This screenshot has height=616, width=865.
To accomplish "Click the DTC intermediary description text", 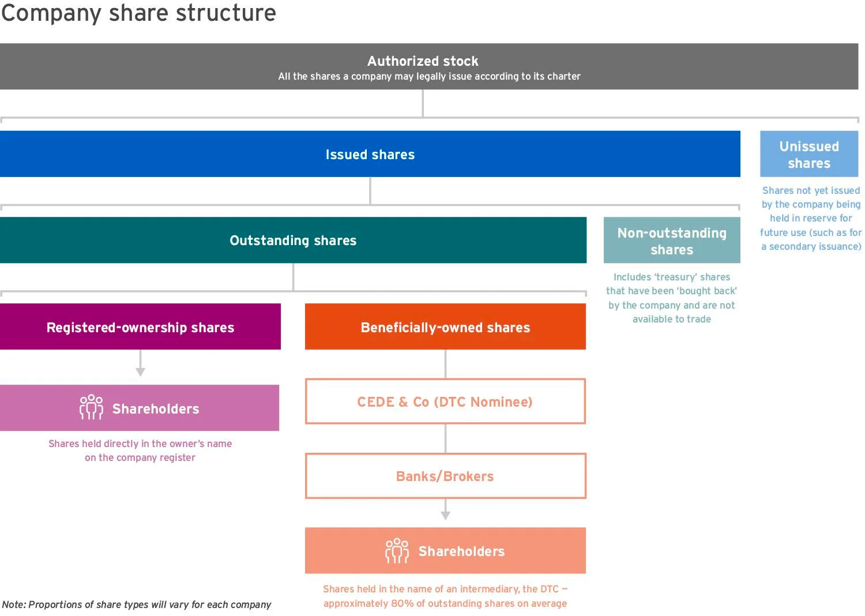I will pyautogui.click(x=445, y=596).
